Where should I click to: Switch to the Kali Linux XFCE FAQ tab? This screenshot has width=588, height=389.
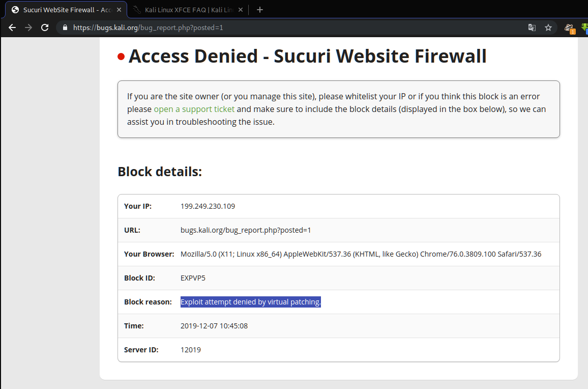coord(183,10)
